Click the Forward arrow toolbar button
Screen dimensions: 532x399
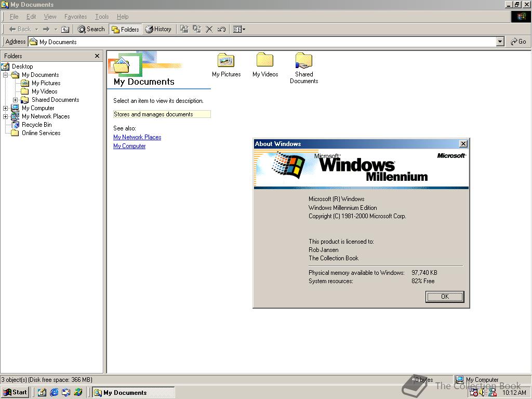tap(46, 29)
